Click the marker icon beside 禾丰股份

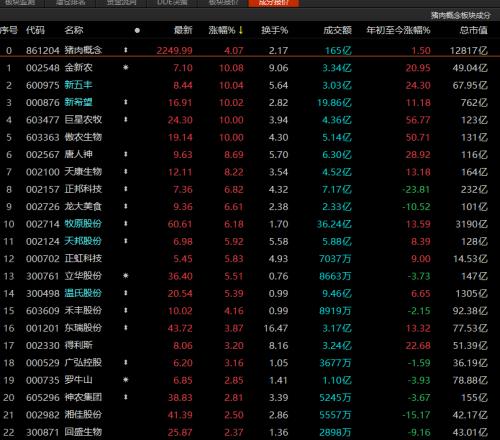[x=126, y=310]
